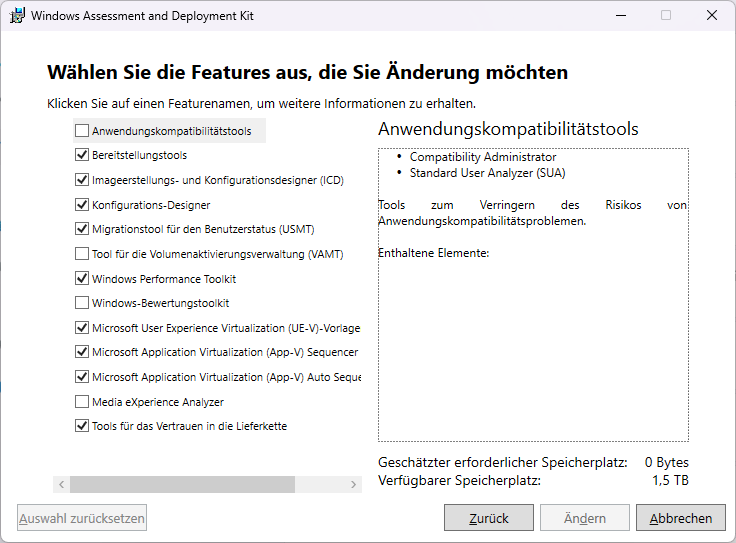Uncheck Migrationstool für den Benutzerstatus (USMT)

81,229
